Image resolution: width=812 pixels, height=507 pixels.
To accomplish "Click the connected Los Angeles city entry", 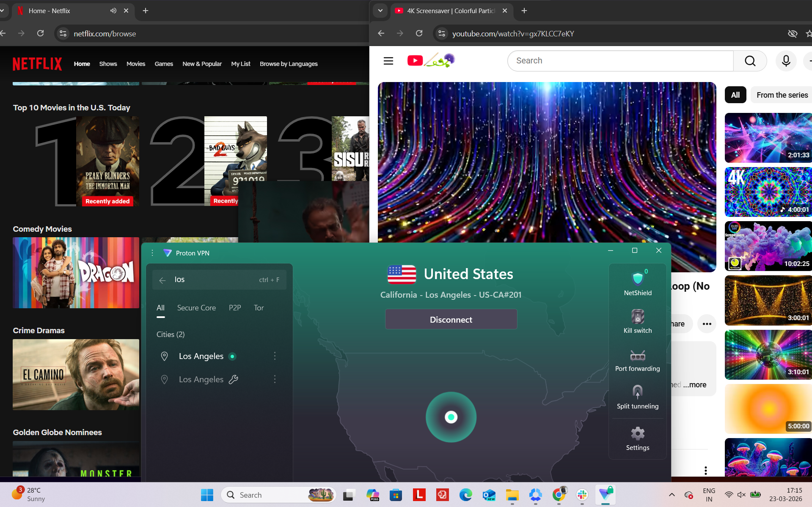I will click(201, 356).
